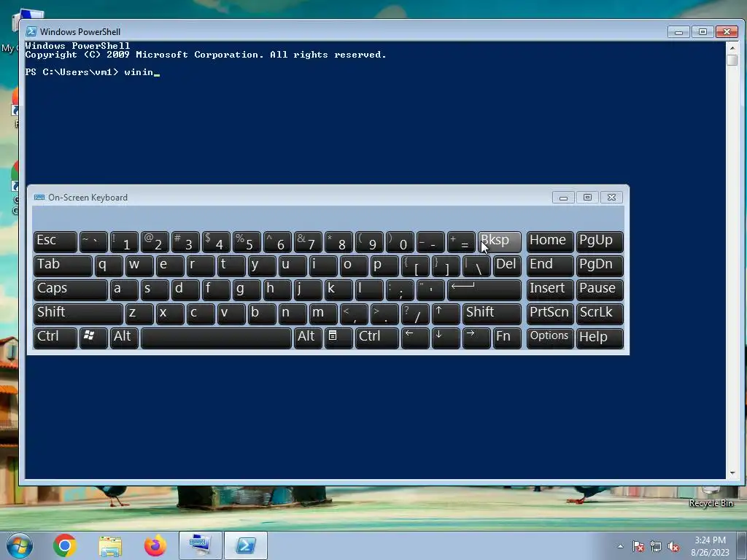Hit the Tab key on On-Screen Keyboard
Viewport: 747px width, 560px height.
[x=63, y=265]
